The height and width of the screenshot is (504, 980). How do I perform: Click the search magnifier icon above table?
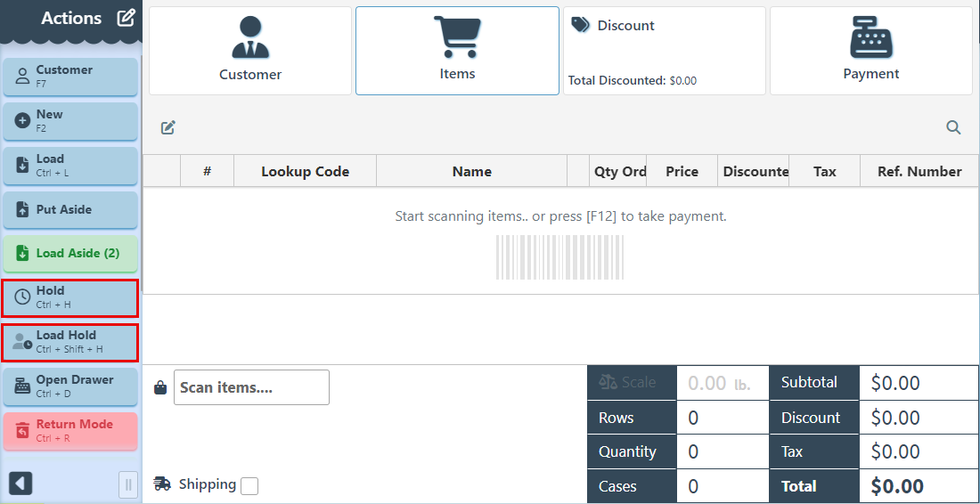pos(953,127)
